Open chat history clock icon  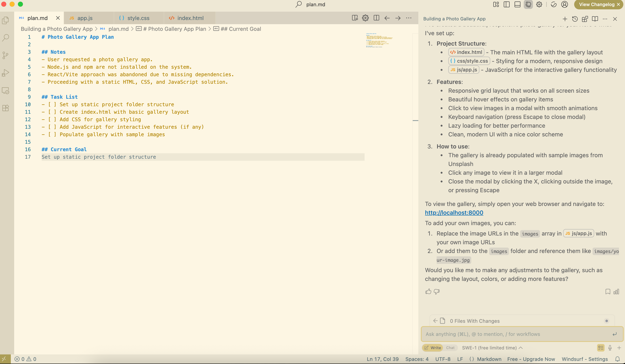[x=575, y=19]
